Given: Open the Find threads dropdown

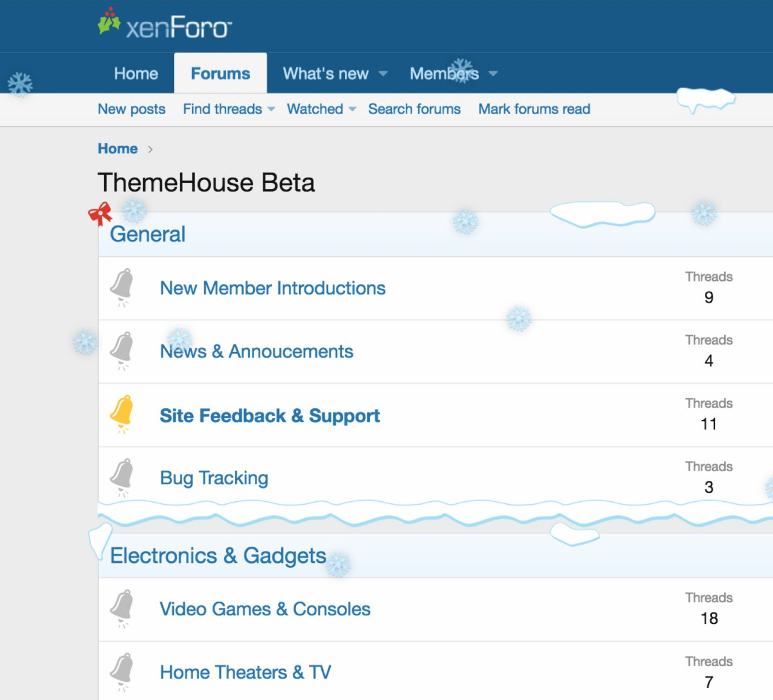Looking at the screenshot, I should click(271, 109).
